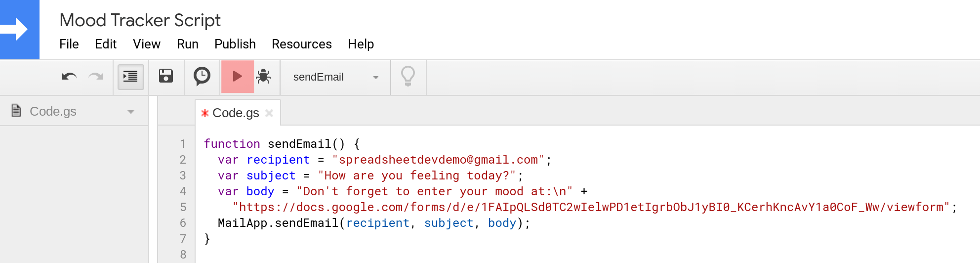This screenshot has width=980, height=263.
Task: Click the lightbulb hint icon
Action: (408, 77)
